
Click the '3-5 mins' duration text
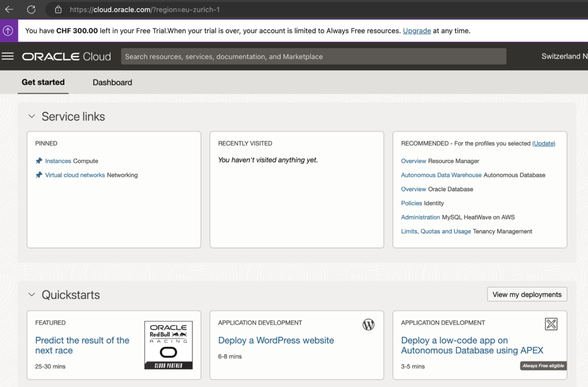413,366
